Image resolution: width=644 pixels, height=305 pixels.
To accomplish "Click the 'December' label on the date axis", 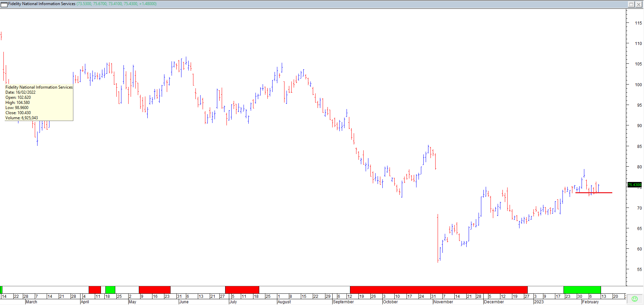I will (x=494, y=302).
